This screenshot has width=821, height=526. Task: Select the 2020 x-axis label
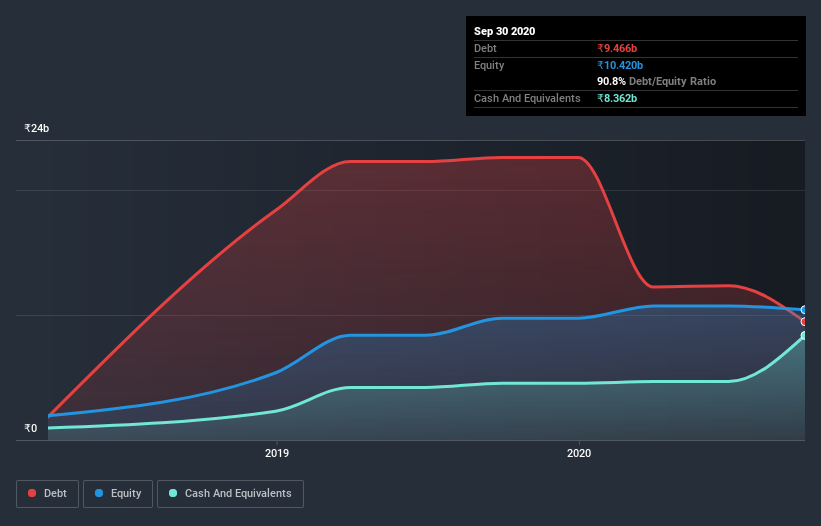coord(579,453)
